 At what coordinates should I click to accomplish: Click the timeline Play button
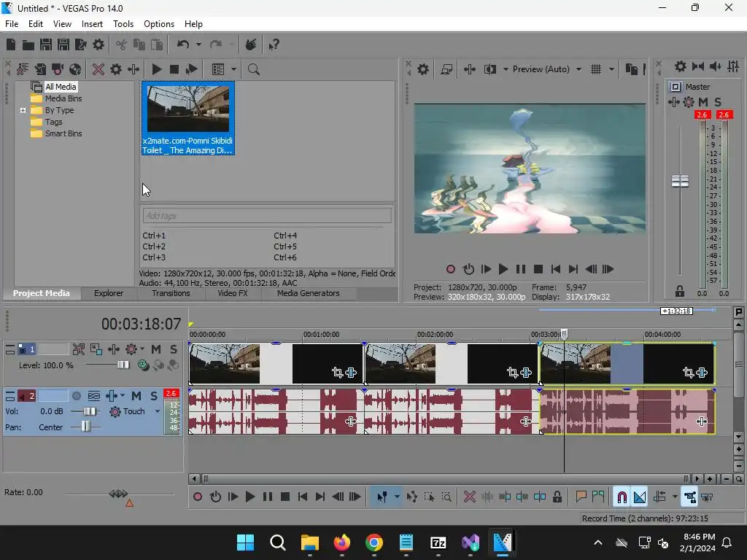pos(249,497)
